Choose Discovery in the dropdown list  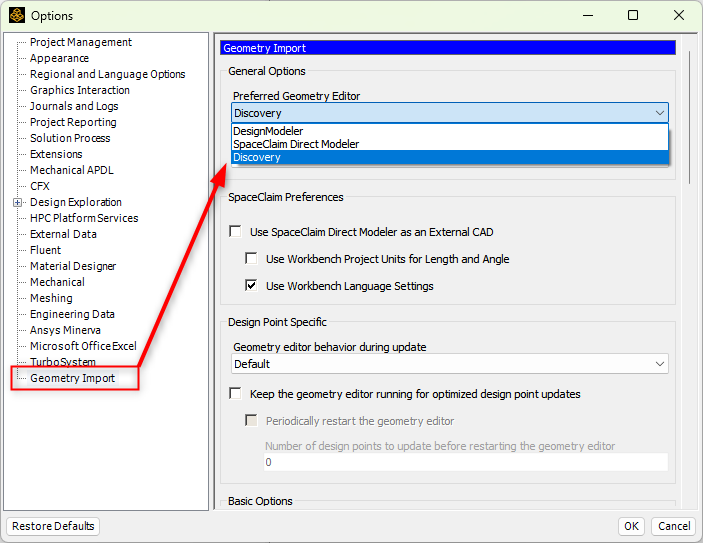[x=450, y=157]
